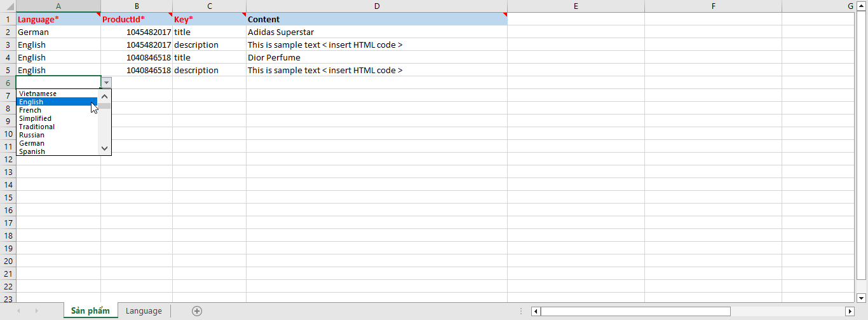Screen dimensions: 868x320
Task: Select the title key cell in row 4
Action: coord(209,57)
